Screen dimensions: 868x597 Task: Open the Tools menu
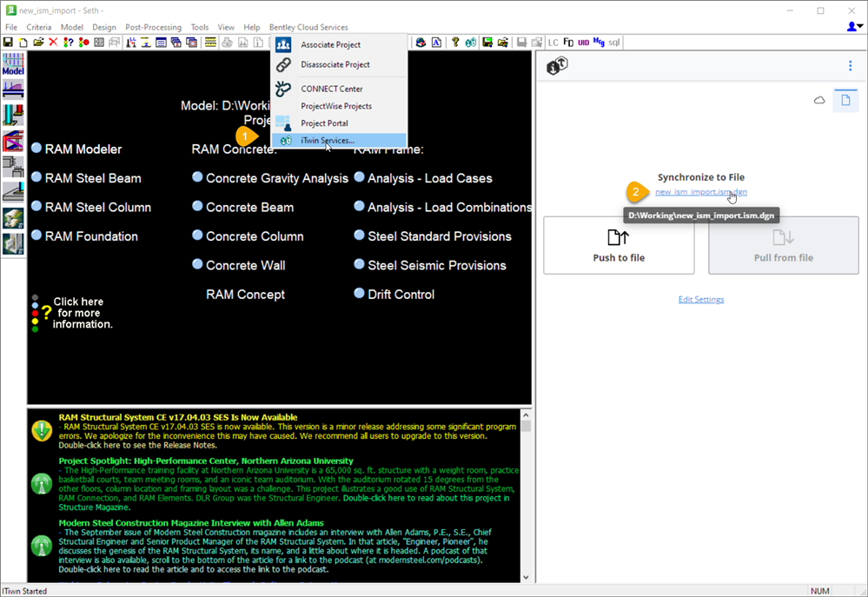(200, 27)
